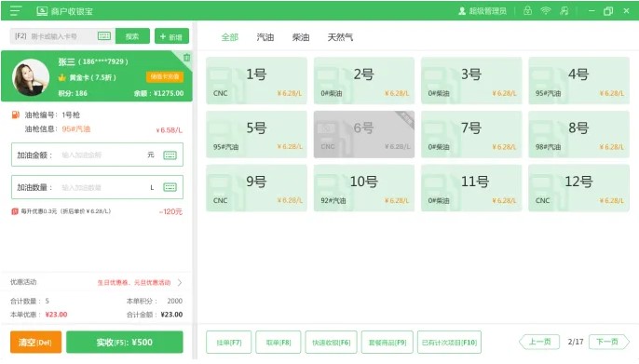Click the 油枪编号 1号枪 text
Viewport: 639px width, 364px height.
click(52, 115)
